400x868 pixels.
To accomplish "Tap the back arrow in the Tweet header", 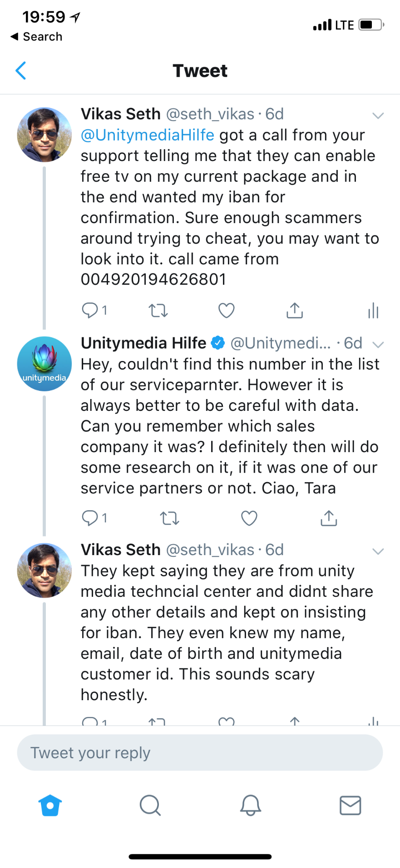I will 21,71.
